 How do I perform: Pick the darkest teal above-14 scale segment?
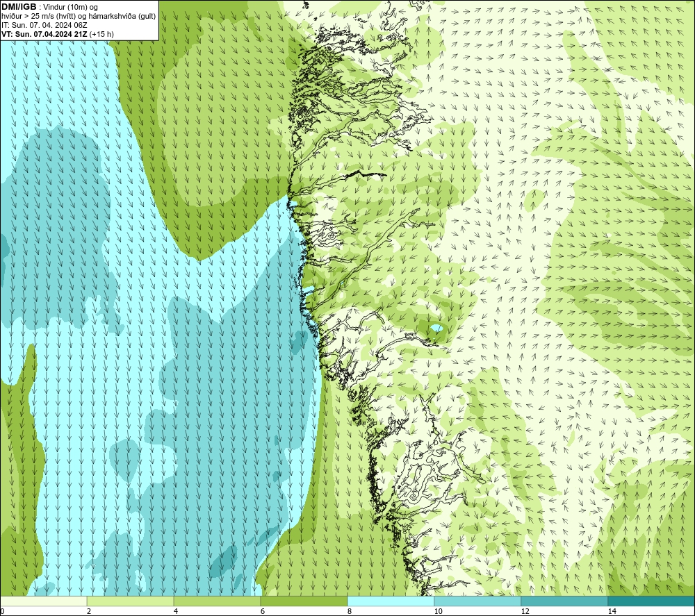(x=651, y=601)
